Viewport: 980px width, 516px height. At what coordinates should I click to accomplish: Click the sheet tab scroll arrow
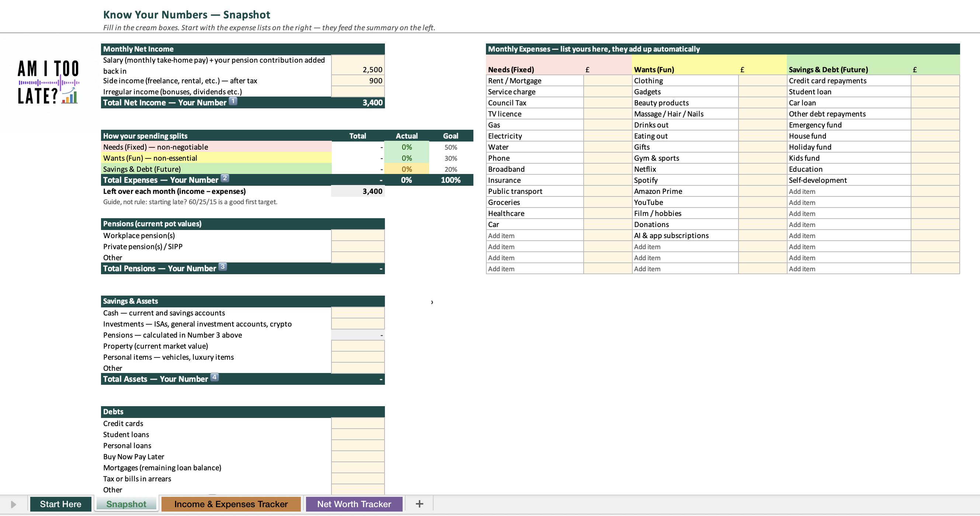tap(13, 504)
